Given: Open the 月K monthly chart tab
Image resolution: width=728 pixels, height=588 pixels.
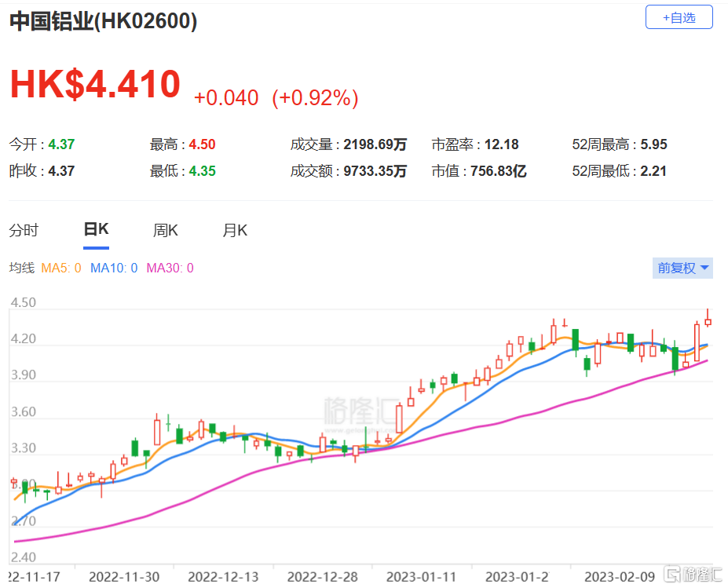Looking at the screenshot, I should coord(235,230).
